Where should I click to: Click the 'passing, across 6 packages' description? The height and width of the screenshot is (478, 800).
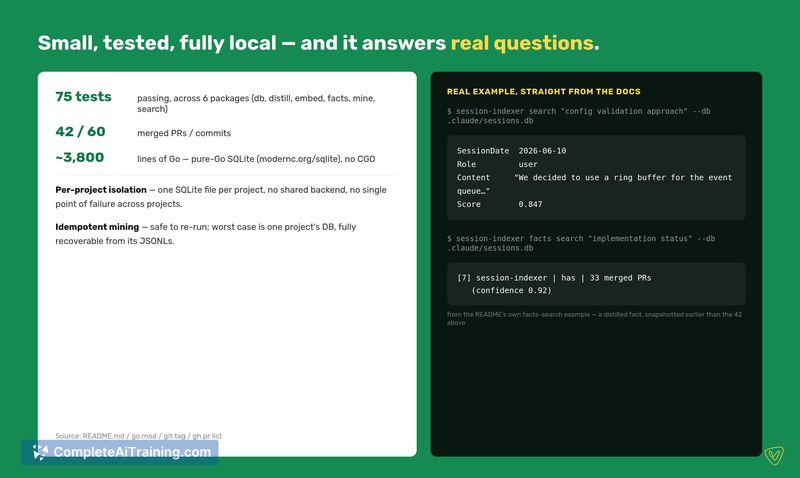pos(256,103)
